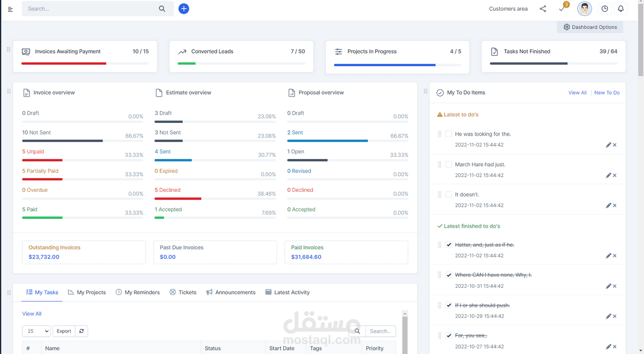Open the entries-per-page dropdown showing 25
Viewport: 644px width, 354px height.
pos(36,331)
